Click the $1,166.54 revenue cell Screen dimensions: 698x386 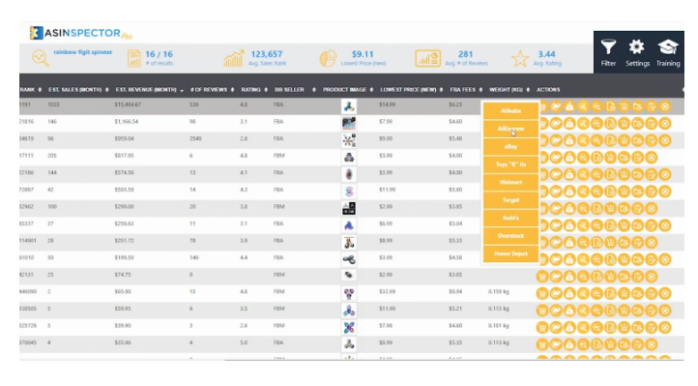[x=126, y=122]
